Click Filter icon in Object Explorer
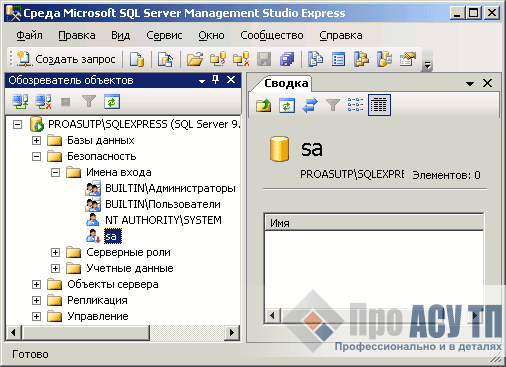506x367 pixels. (89, 102)
